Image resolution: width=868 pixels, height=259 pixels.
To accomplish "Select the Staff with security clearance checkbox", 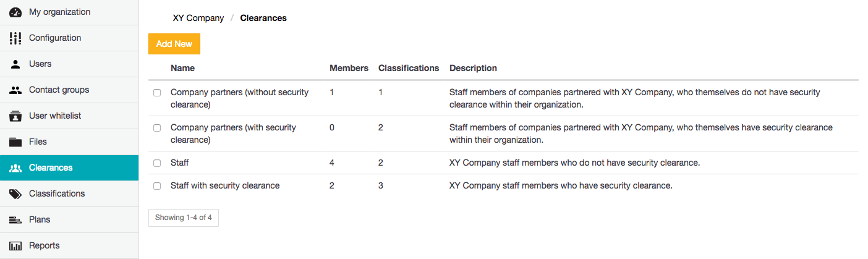I will tap(157, 186).
